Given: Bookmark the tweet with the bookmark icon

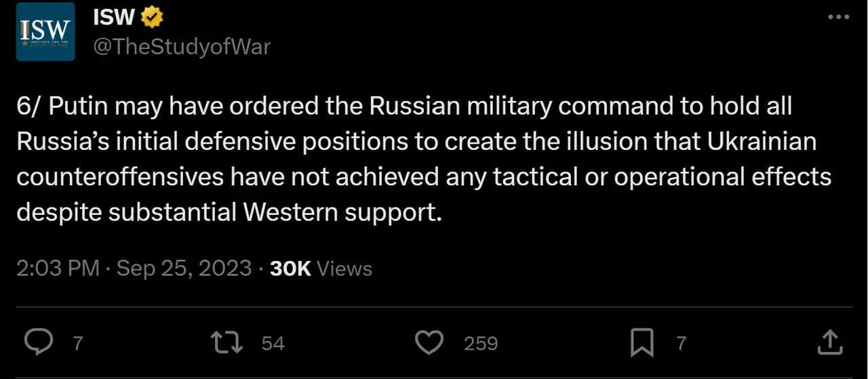Looking at the screenshot, I should [642, 343].
